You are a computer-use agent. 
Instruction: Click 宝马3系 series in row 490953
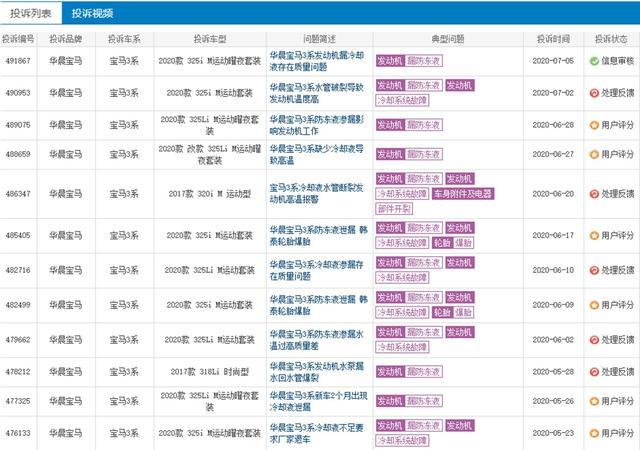124,93
